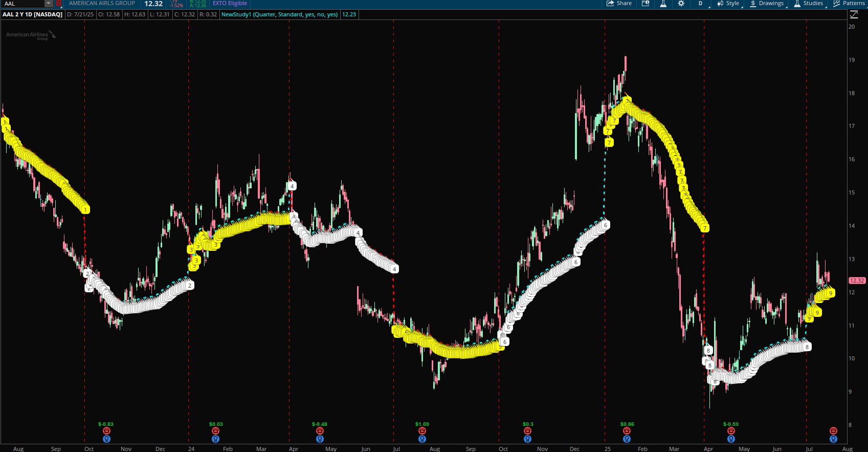Click the EXTO Eligible label
This screenshot has width=868, height=452.
point(230,4)
